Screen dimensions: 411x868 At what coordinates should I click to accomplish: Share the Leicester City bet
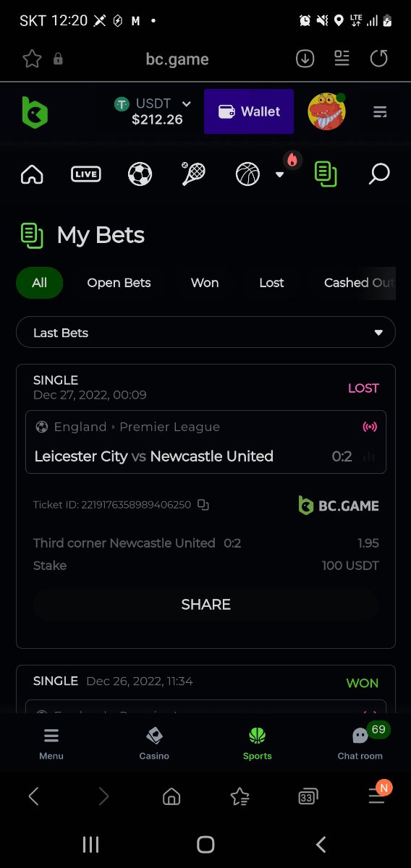pos(205,605)
